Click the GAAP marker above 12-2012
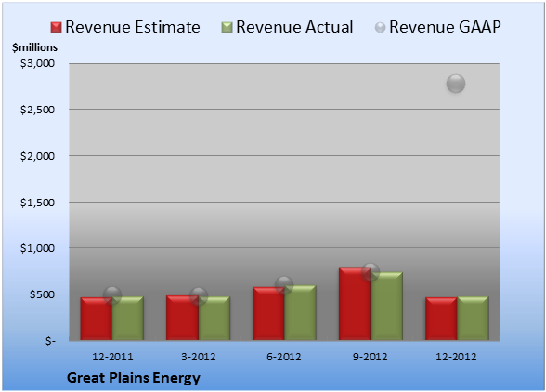This screenshot has width=546, height=392. click(x=456, y=84)
